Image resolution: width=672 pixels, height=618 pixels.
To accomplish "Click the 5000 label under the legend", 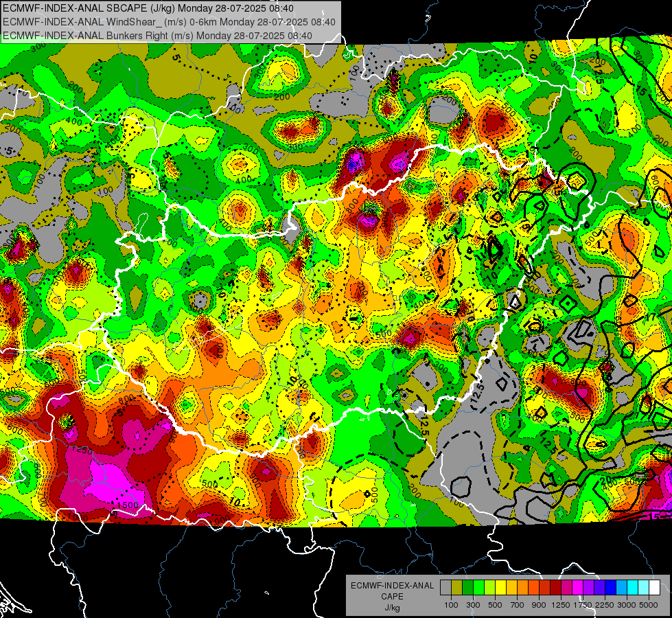I will coord(649,605).
